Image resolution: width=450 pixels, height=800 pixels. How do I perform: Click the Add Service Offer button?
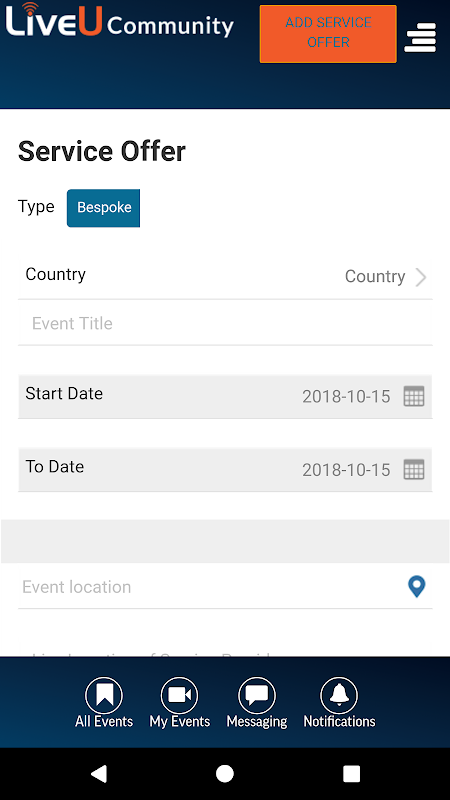(328, 34)
